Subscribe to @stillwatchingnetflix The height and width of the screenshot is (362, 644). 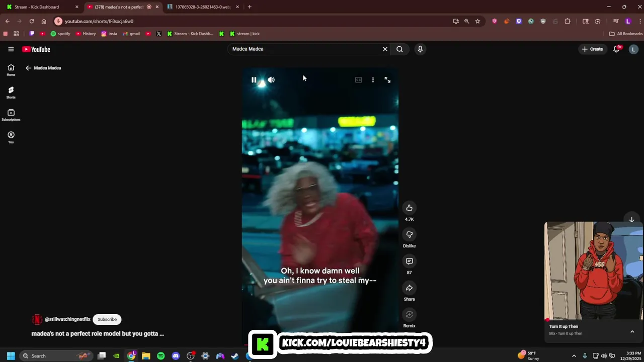[x=107, y=319]
